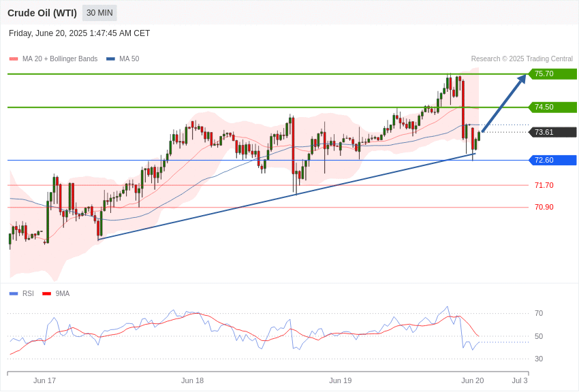Click the blue RSI legend swatch
Image resolution: width=579 pixels, height=392 pixels.
tap(14, 294)
